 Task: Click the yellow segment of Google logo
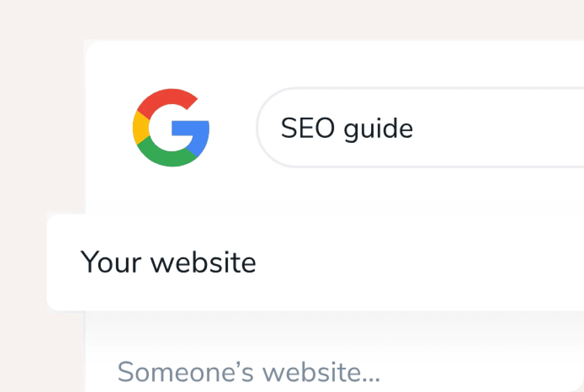click(140, 128)
